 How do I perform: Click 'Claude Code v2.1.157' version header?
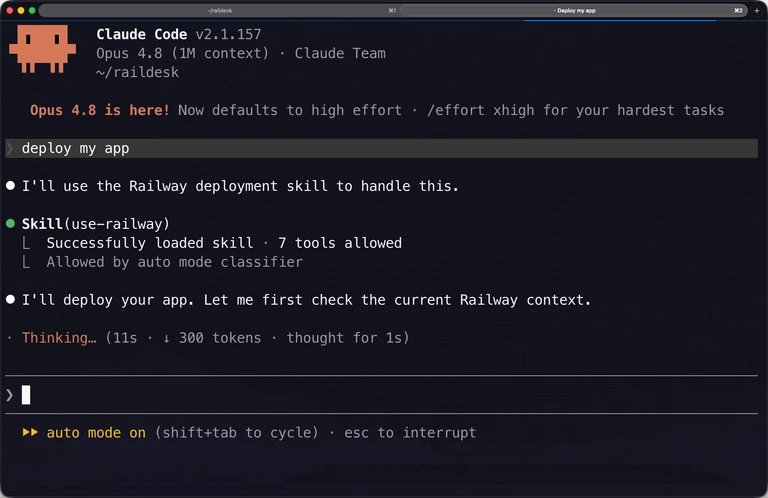tap(179, 34)
